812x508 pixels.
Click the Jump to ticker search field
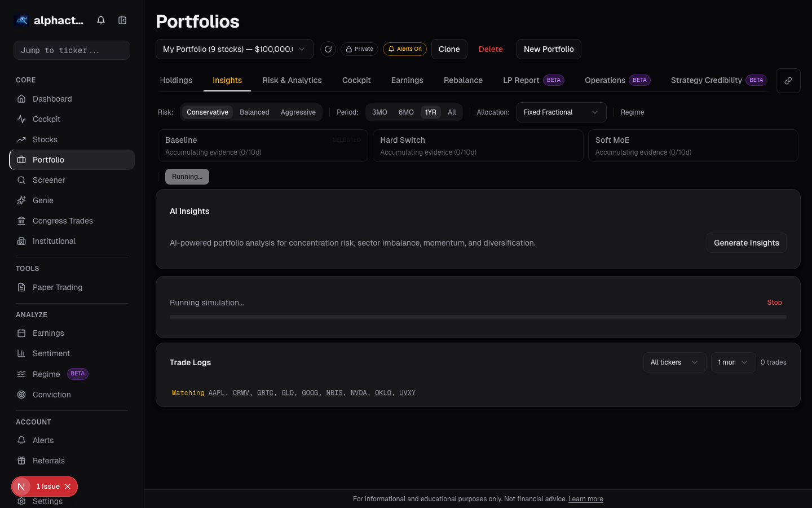pyautogui.click(x=72, y=50)
